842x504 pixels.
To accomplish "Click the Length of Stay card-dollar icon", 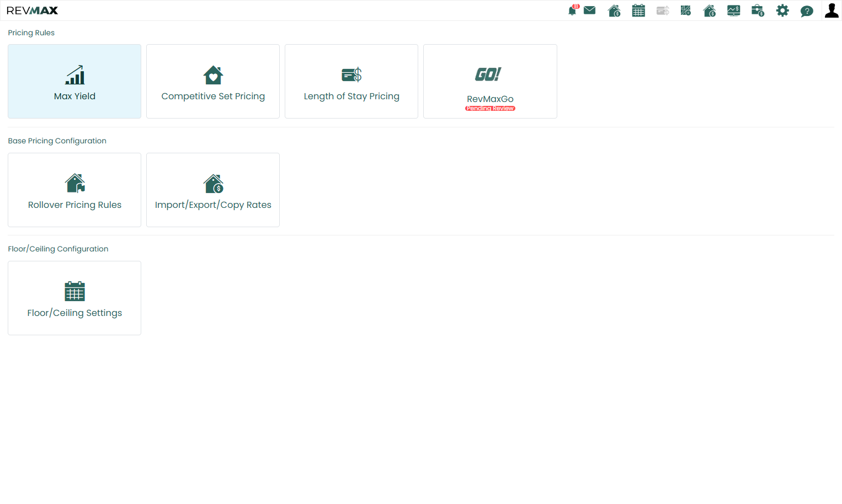I will 351,74.
